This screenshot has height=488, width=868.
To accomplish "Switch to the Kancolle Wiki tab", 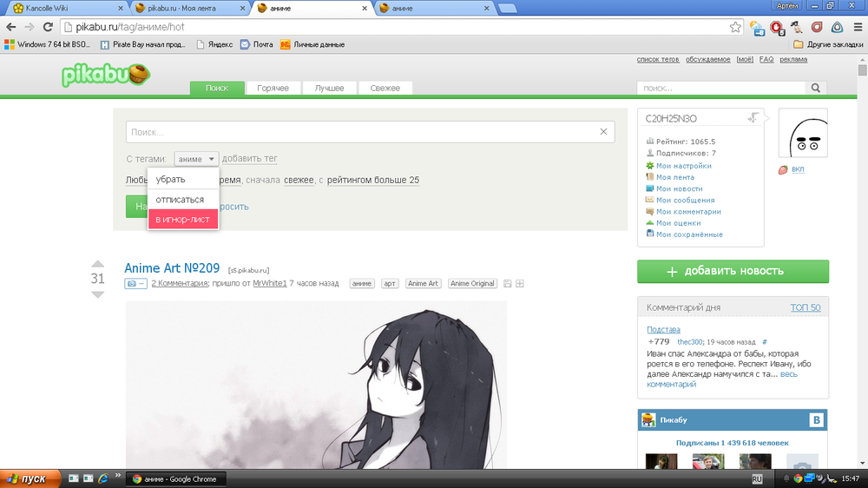I will pyautogui.click(x=67, y=9).
